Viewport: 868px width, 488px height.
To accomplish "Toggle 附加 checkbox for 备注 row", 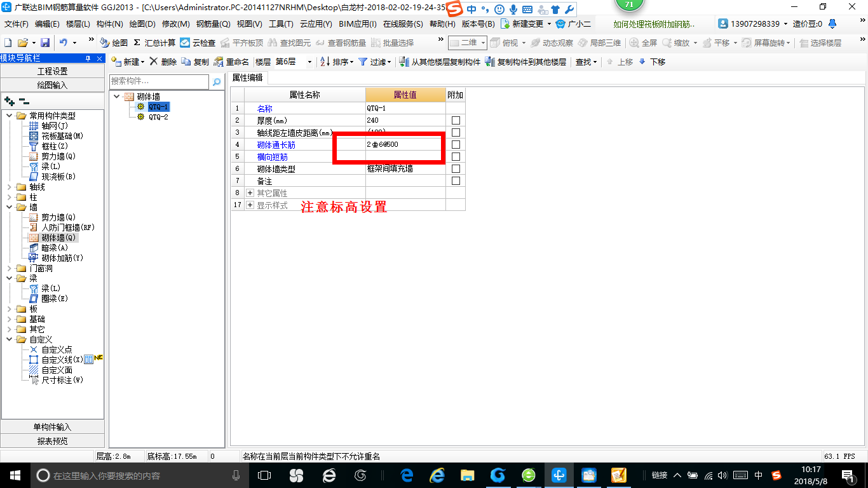I will (455, 180).
